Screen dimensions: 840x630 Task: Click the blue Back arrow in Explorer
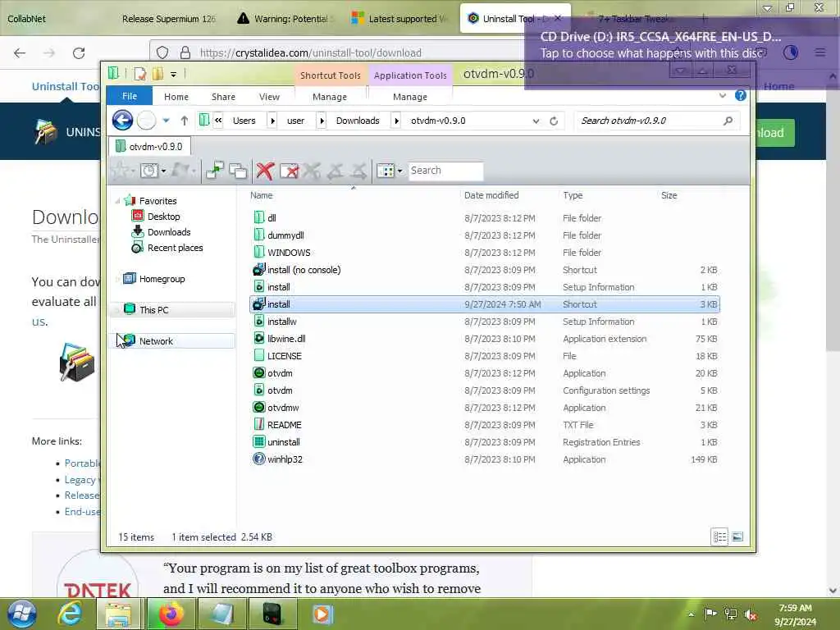pos(122,120)
